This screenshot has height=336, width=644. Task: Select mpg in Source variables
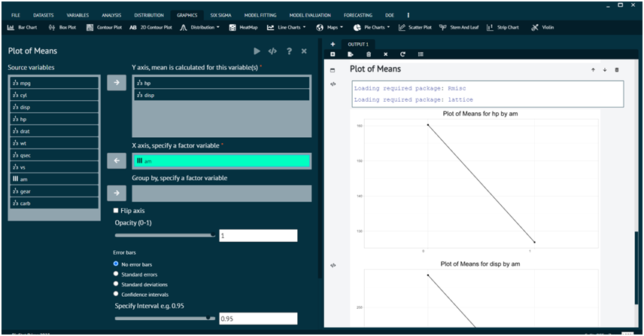point(54,83)
